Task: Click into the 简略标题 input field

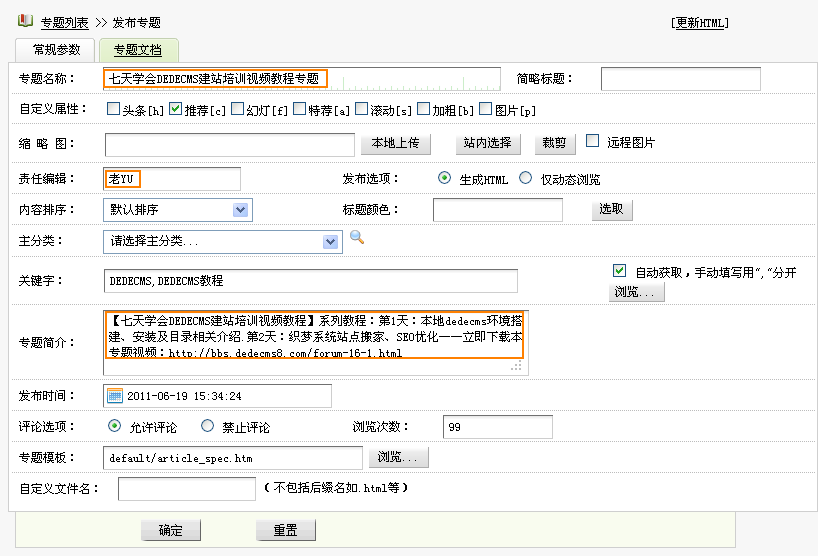Action: (x=680, y=78)
